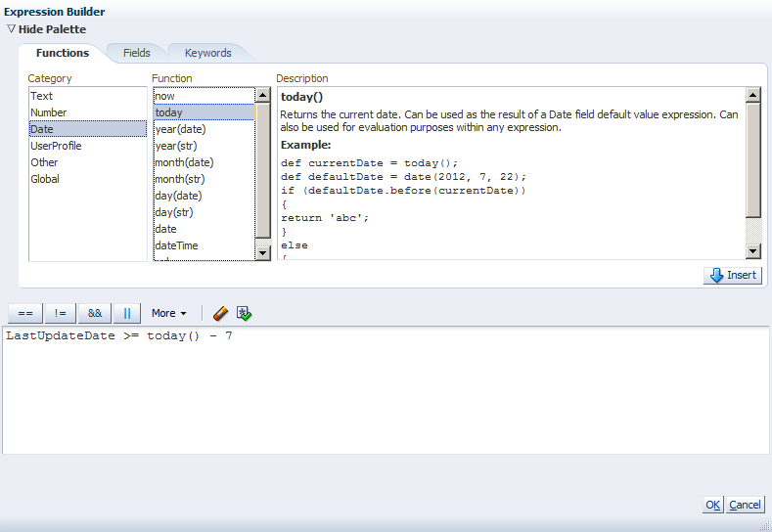This screenshot has height=532, width=772.
Task: Choose the now function
Action: (204, 96)
